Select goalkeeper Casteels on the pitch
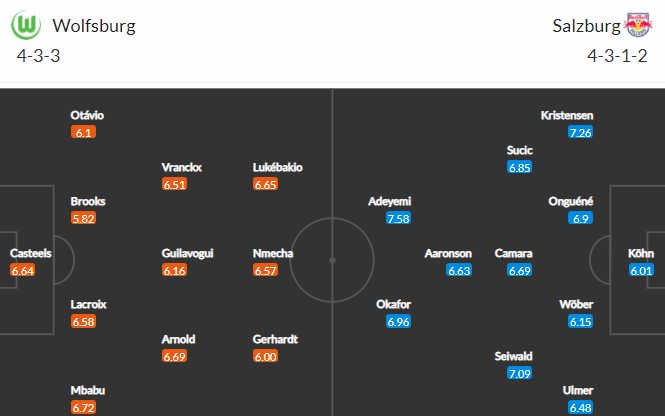Image resolution: width=665 pixels, height=416 pixels. pos(31,253)
